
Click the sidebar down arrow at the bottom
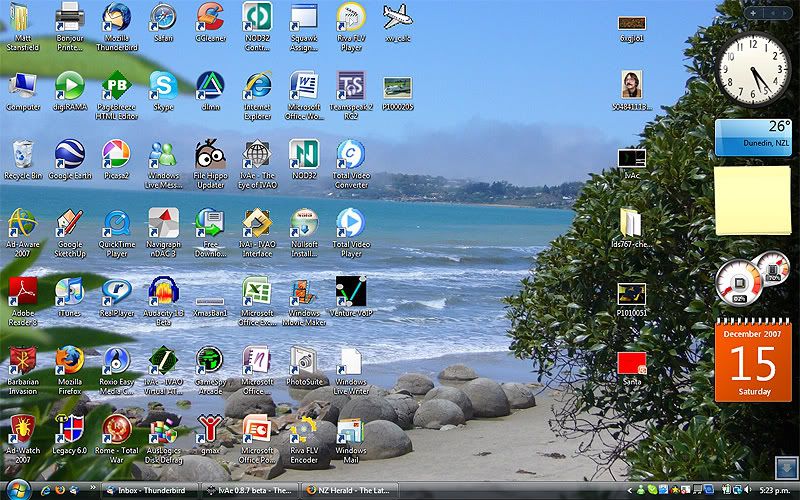pos(783,466)
